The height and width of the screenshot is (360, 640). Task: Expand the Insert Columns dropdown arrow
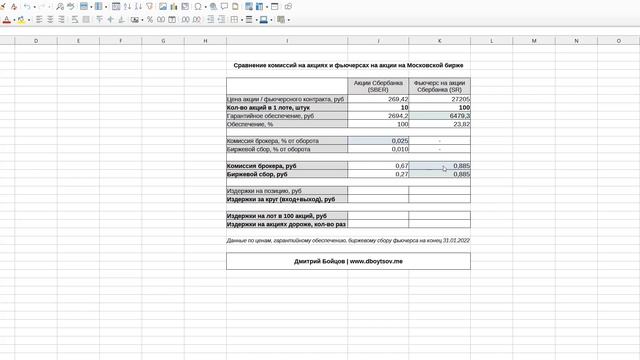(x=106, y=7)
